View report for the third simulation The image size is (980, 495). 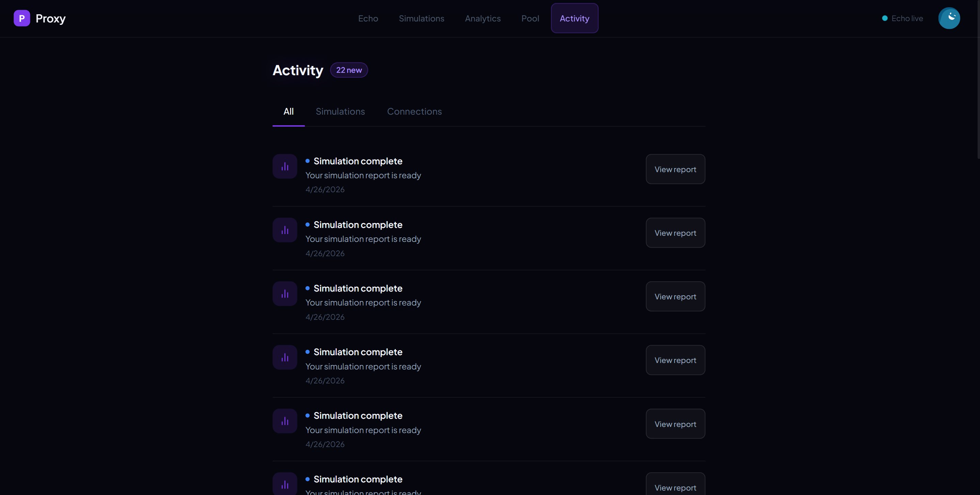675,297
